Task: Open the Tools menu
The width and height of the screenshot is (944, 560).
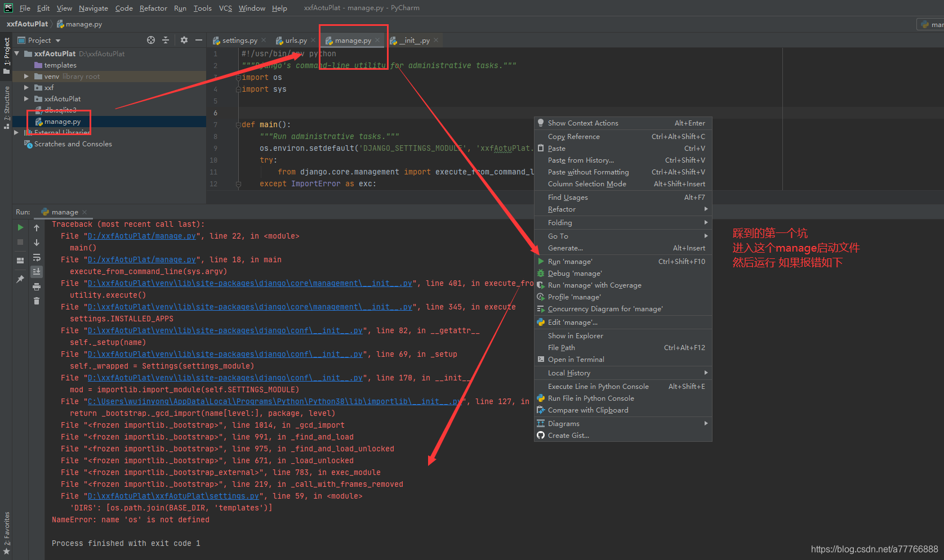Action: (x=202, y=8)
